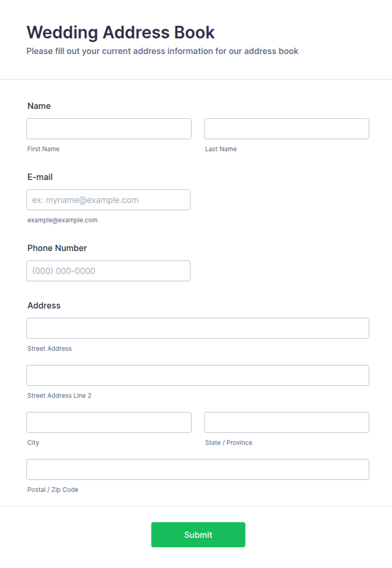Click the Last Name input field
Screen dimensions: 392x568
[x=287, y=129]
